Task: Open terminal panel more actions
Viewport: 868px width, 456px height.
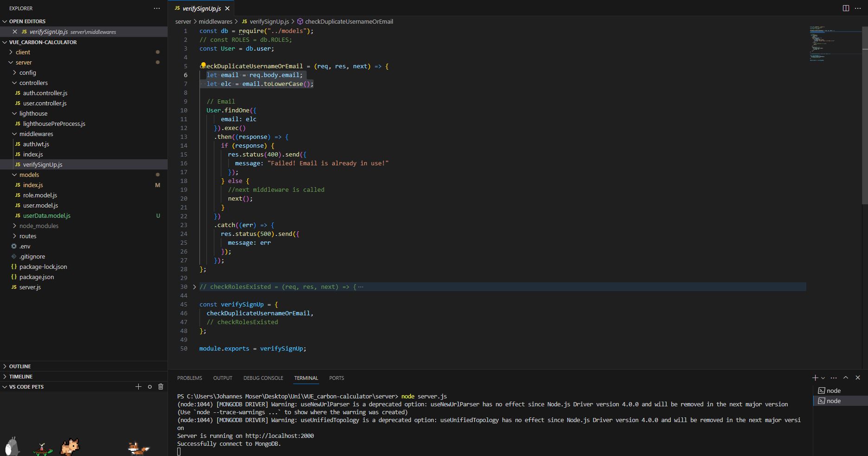Action: pyautogui.click(x=834, y=378)
